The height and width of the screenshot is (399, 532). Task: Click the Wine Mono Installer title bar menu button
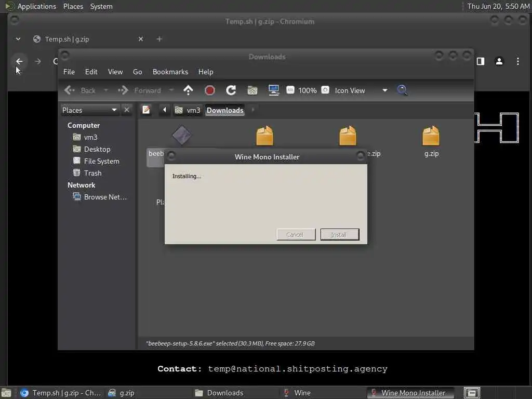pyautogui.click(x=171, y=156)
